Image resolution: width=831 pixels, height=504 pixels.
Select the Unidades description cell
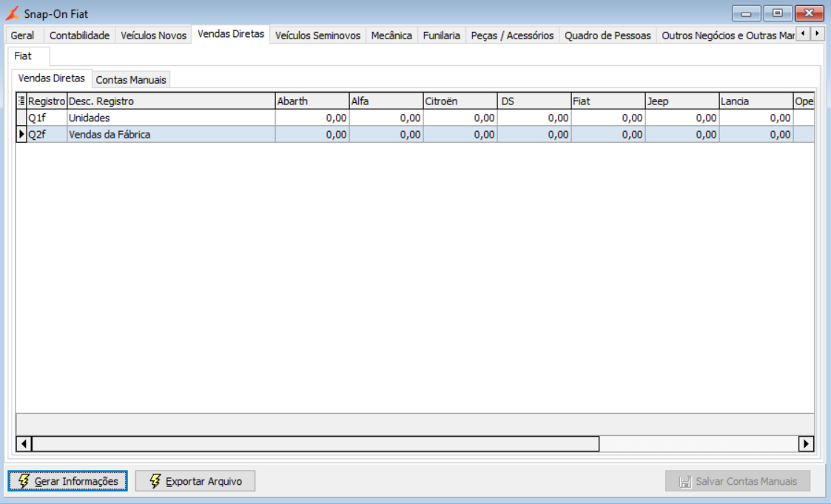(171, 118)
